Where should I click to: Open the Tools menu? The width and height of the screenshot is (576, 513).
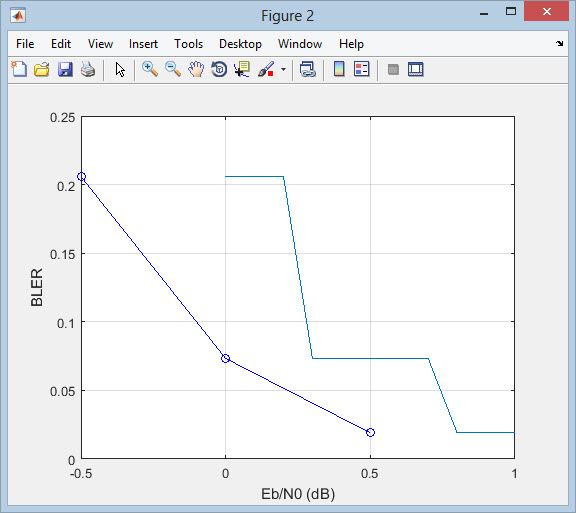[188, 44]
